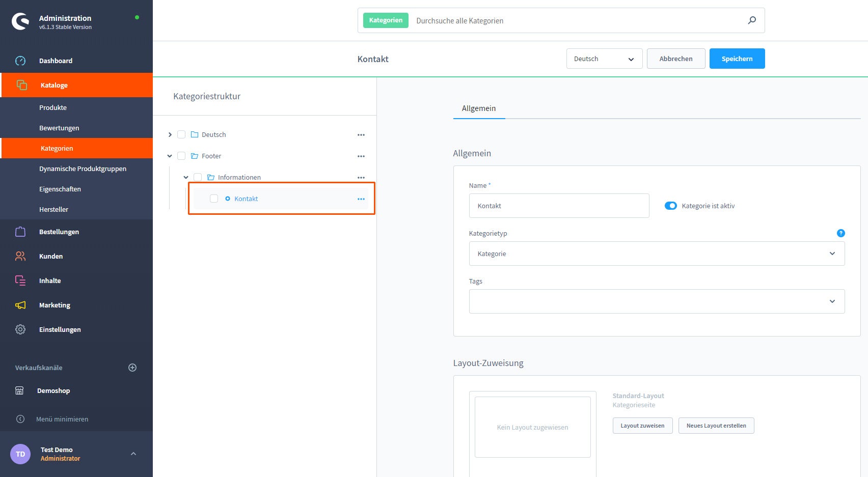Open the Kunden people icon
The image size is (868, 477).
[x=20, y=256]
